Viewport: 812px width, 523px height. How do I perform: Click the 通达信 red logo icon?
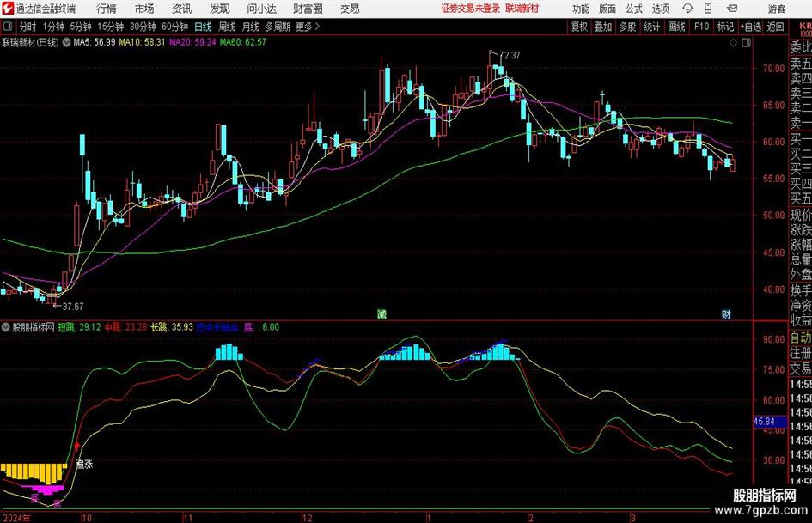8,9
